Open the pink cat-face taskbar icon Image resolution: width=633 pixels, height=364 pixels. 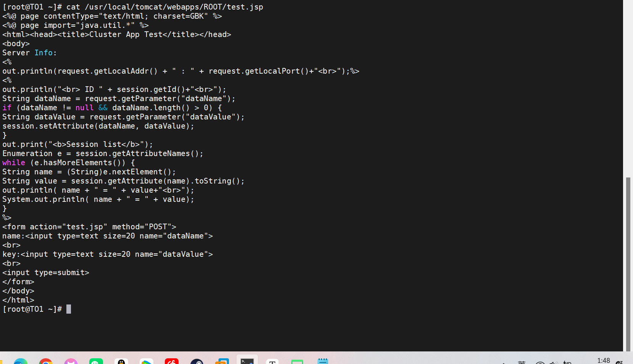pos(71,361)
